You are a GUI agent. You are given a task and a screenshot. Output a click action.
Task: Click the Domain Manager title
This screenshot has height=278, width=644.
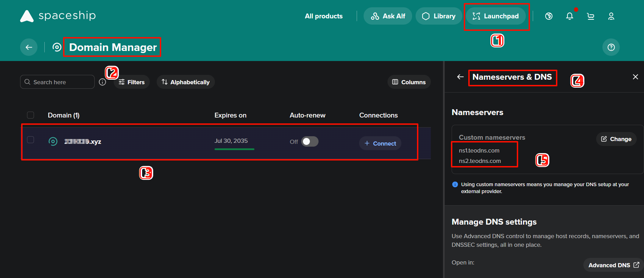click(x=113, y=47)
